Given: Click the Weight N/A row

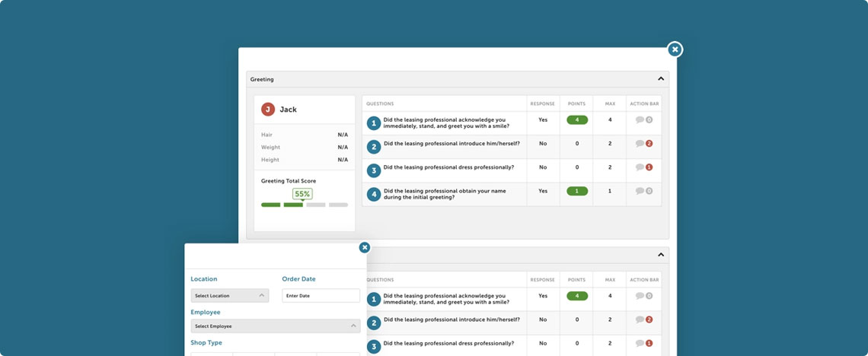Looking at the screenshot, I should [x=305, y=148].
